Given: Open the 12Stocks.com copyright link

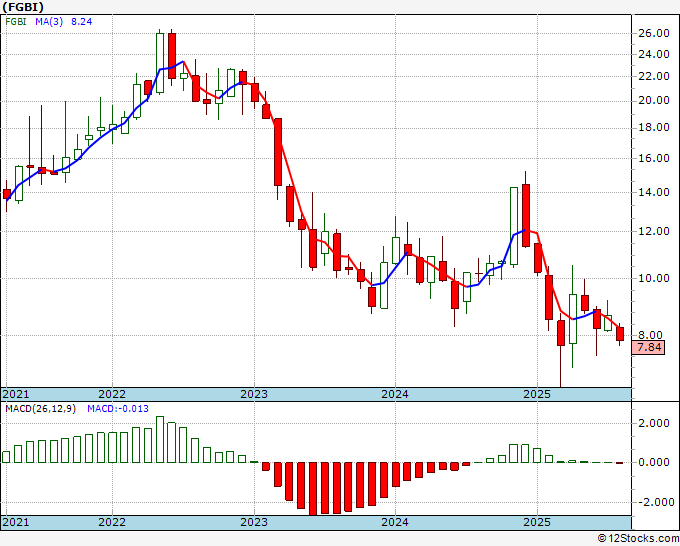Looking at the screenshot, I should click(x=638, y=538).
